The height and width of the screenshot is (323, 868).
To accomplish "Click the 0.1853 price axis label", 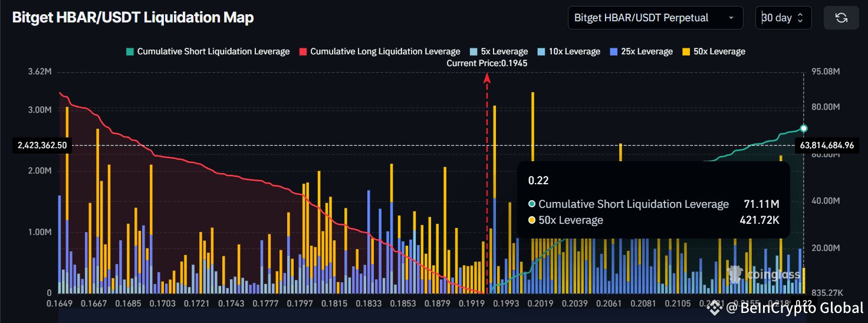I will (x=403, y=304).
